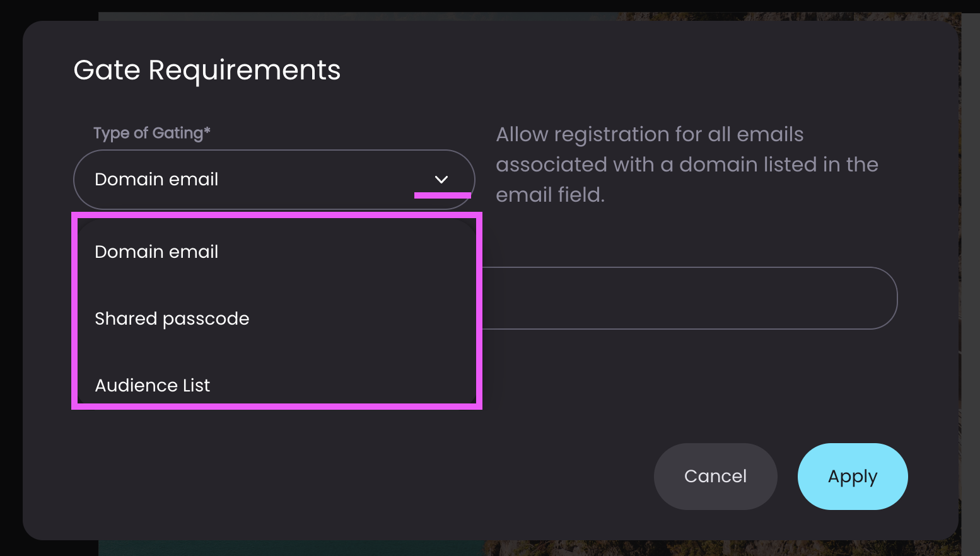Collapse the open gating options list

tap(441, 180)
